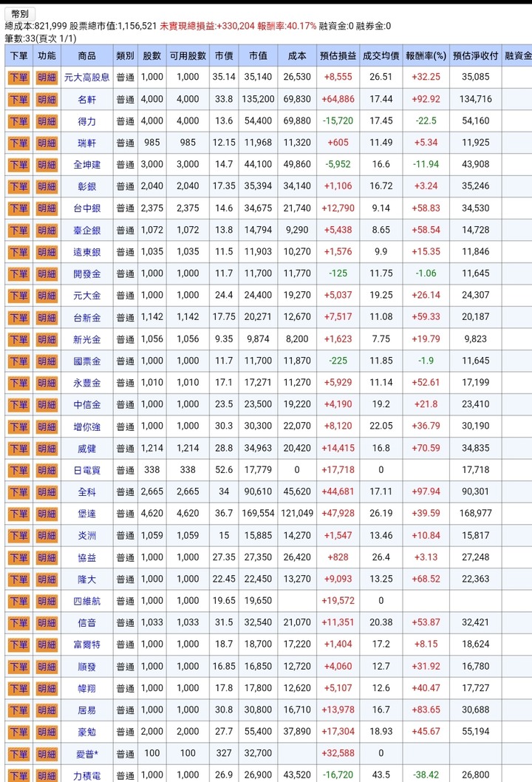Click 下單 button for 元大高股息
Screen dimensions: 532x782
click(19, 78)
